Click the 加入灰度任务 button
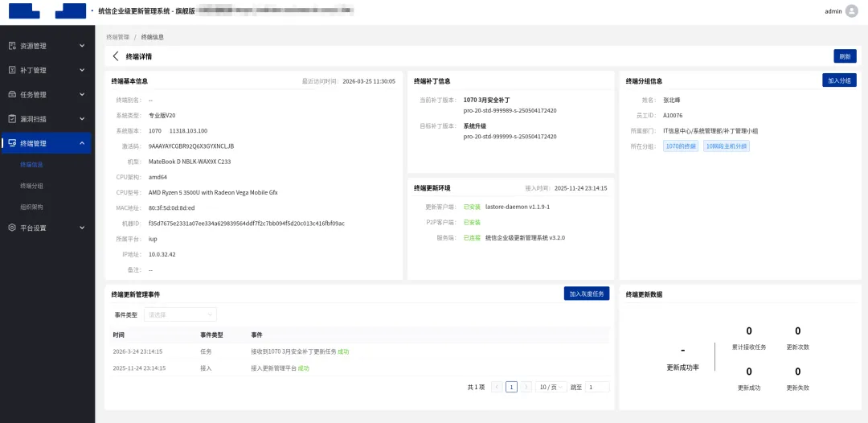 click(x=586, y=294)
